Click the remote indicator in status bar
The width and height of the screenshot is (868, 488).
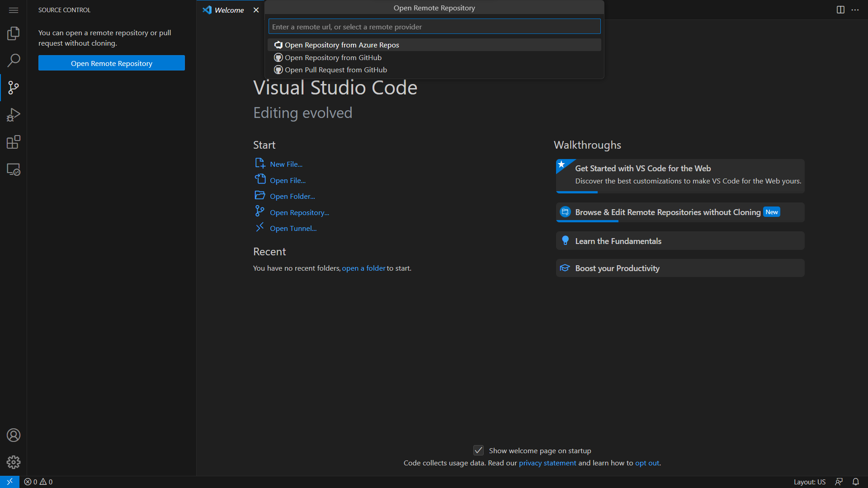pos(9,482)
